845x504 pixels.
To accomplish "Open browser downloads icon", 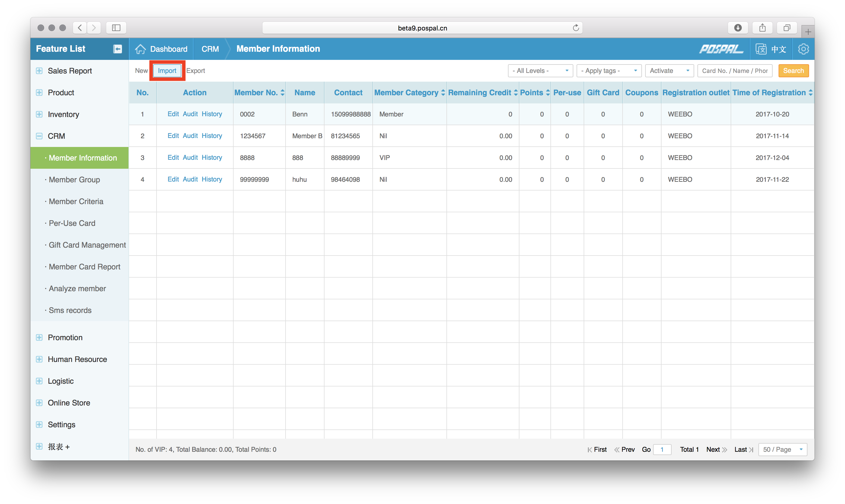I will click(x=738, y=28).
